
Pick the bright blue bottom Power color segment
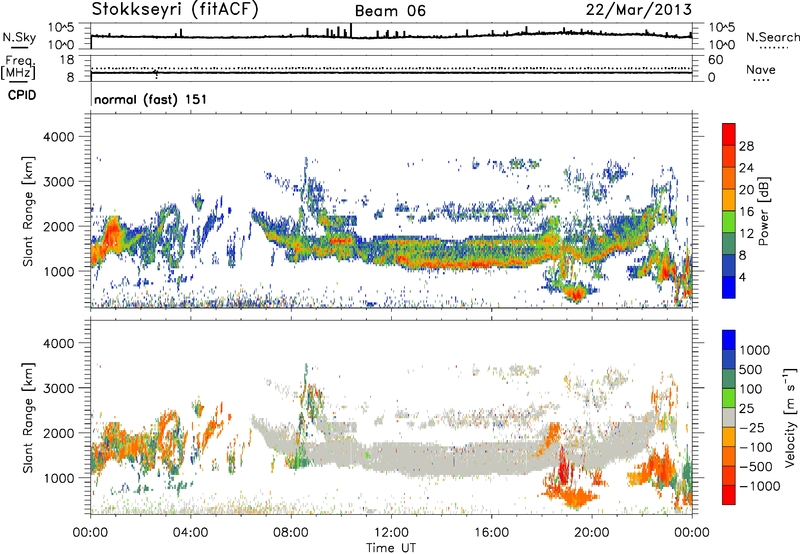click(x=729, y=287)
